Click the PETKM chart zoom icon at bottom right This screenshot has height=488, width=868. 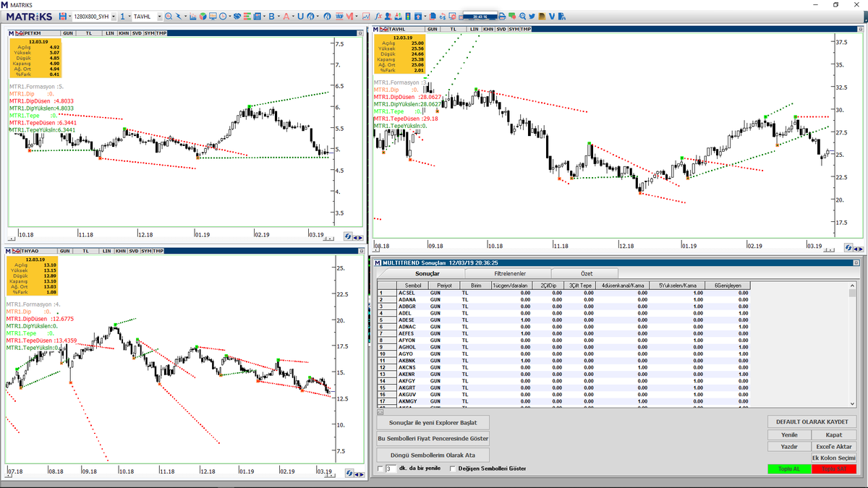click(348, 236)
